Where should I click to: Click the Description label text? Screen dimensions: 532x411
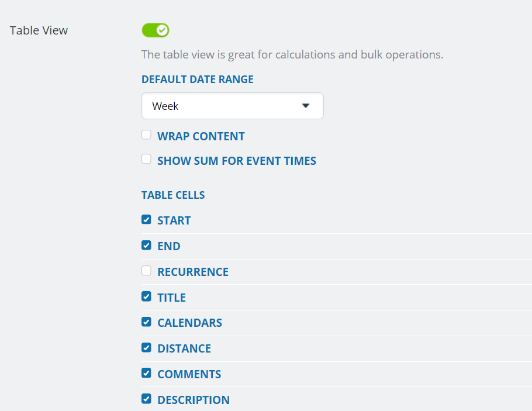pyautogui.click(x=194, y=400)
